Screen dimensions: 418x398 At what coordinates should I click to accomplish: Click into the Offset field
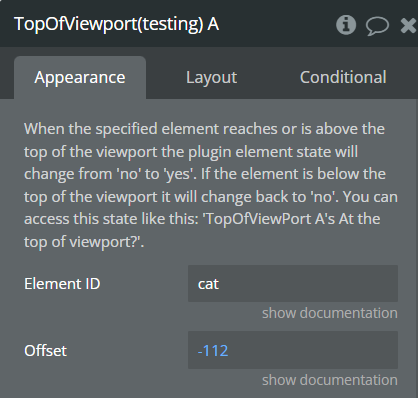pos(293,350)
